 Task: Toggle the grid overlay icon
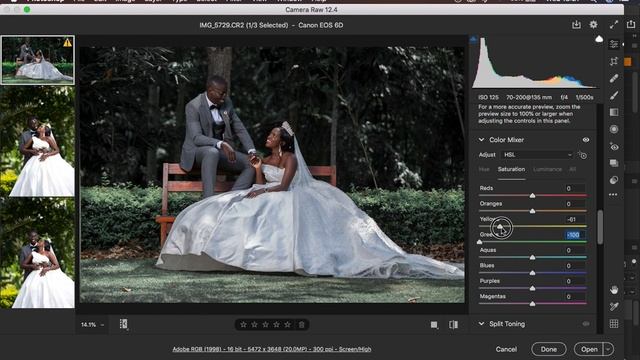click(614, 324)
